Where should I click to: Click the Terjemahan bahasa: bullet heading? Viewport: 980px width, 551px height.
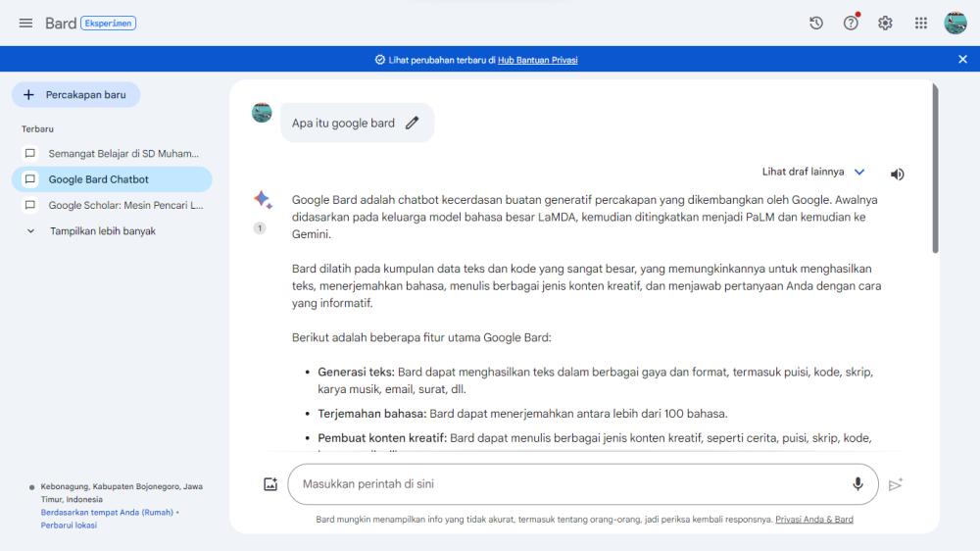tap(371, 414)
